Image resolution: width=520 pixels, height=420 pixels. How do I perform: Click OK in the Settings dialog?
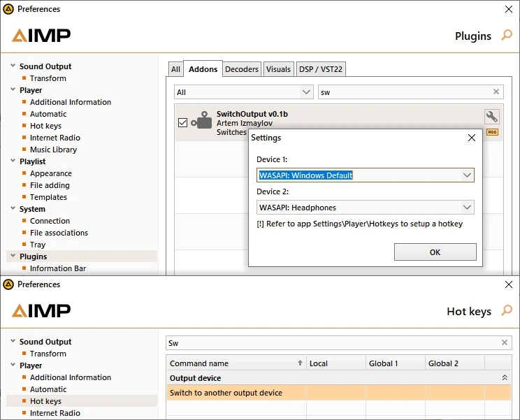coord(435,252)
